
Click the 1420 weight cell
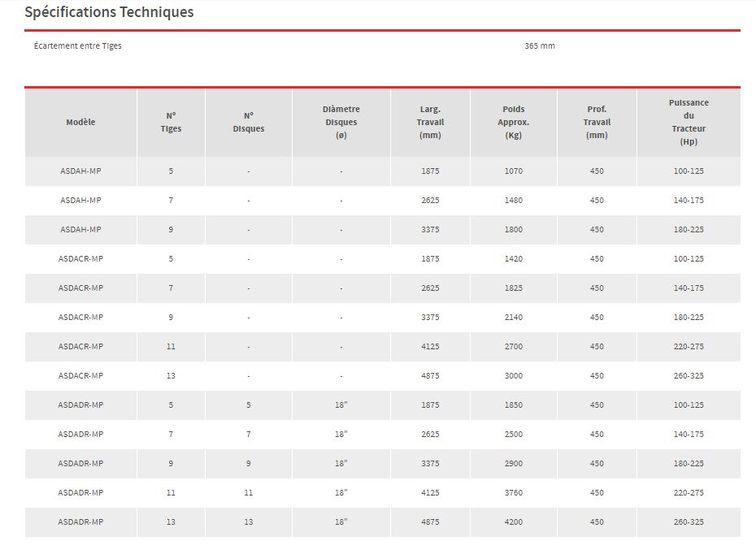click(x=514, y=259)
